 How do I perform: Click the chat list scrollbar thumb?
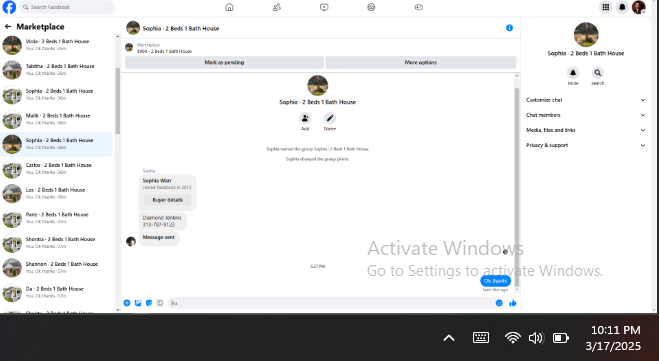click(118, 101)
